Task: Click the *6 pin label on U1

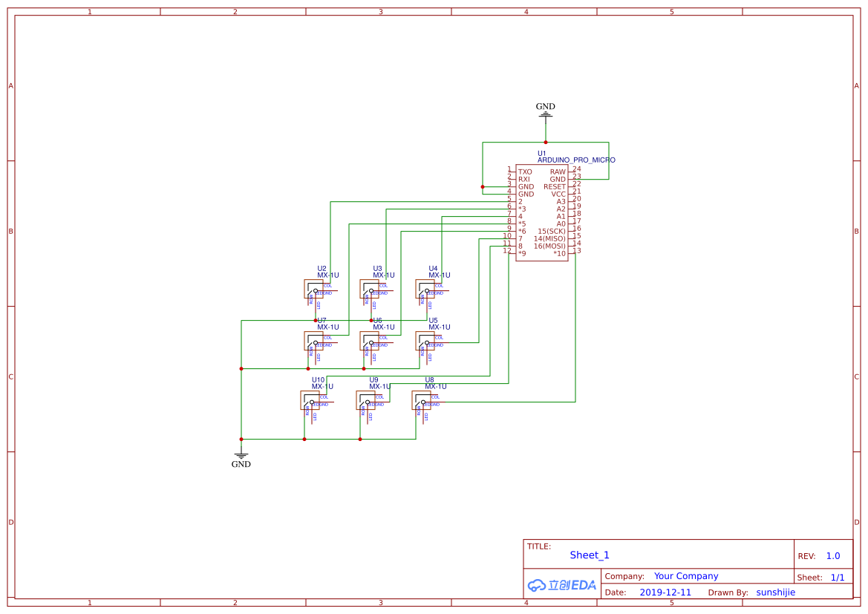Action: 522,232
